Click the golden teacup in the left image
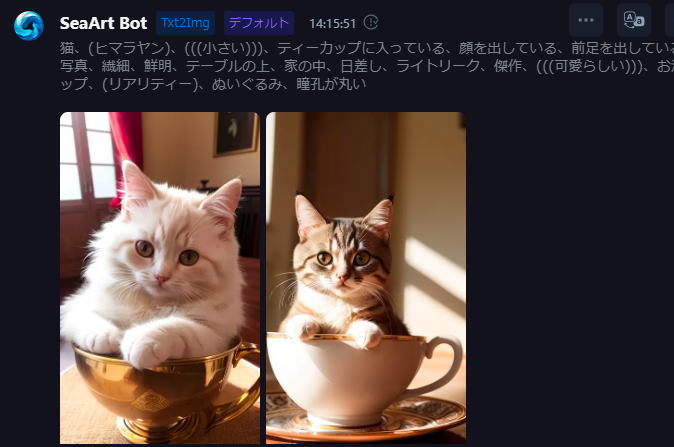Image resolution: width=674 pixels, height=447 pixels. [x=165, y=391]
